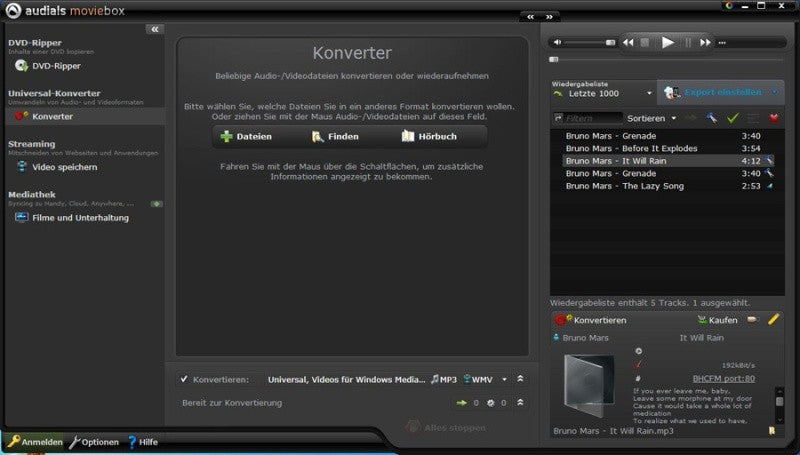Image resolution: width=800 pixels, height=455 pixels.
Task: Open the three-dots player options
Action: pos(722,43)
